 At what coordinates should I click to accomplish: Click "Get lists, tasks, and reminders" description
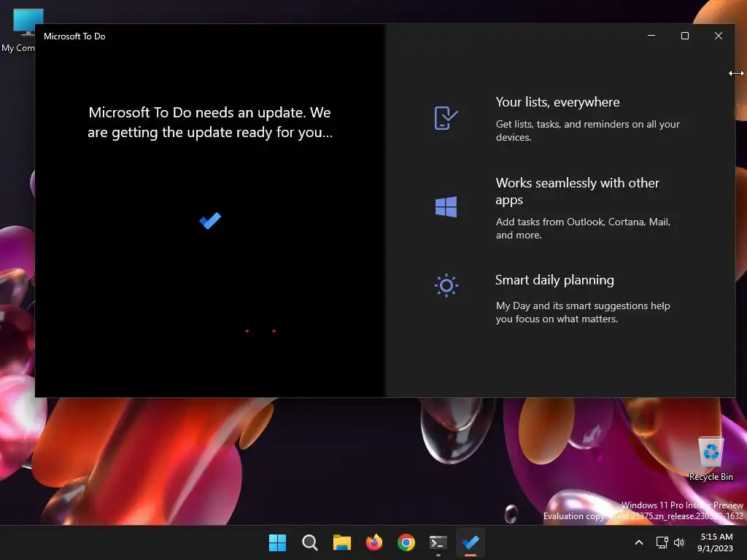pos(587,131)
